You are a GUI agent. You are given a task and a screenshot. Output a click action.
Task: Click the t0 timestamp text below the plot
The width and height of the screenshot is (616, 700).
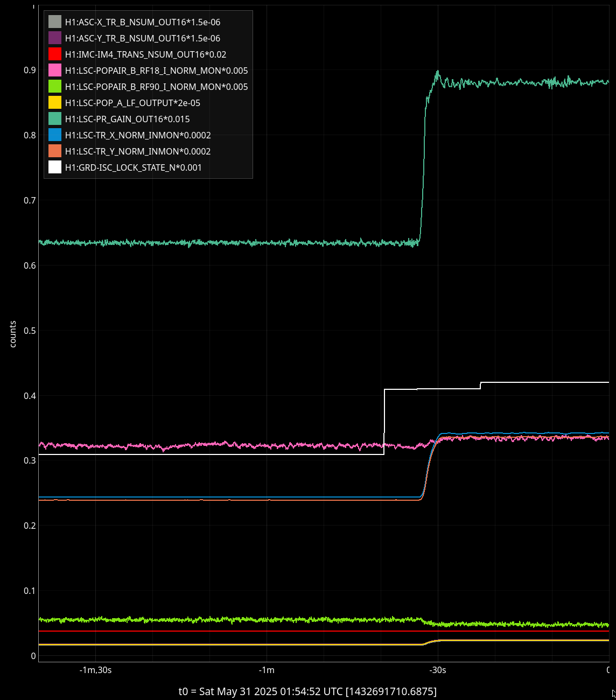click(307, 691)
